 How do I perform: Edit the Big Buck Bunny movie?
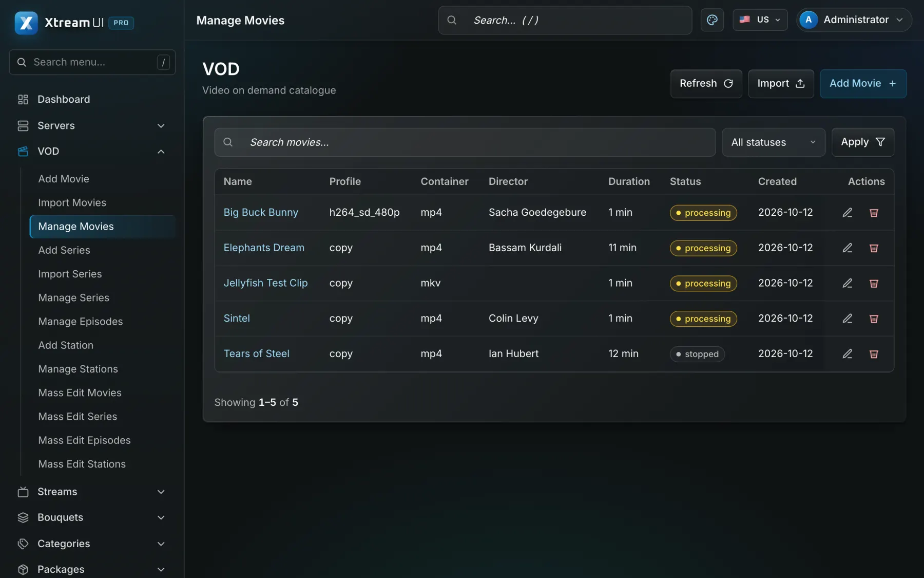tap(848, 213)
